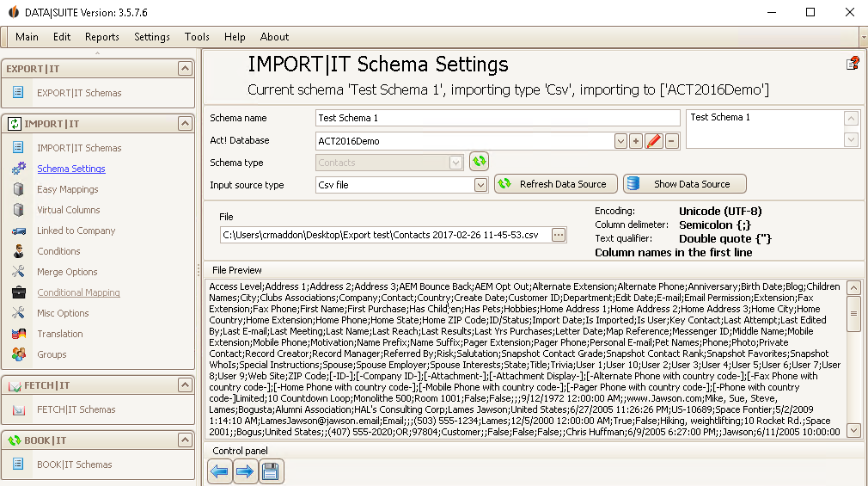Open the Groups page
The width and height of the screenshot is (868, 486).
click(52, 354)
